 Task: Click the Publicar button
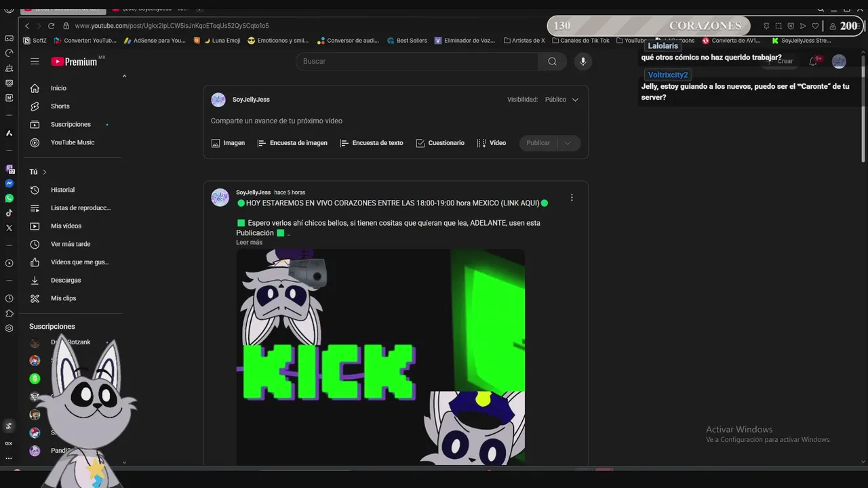tap(538, 143)
